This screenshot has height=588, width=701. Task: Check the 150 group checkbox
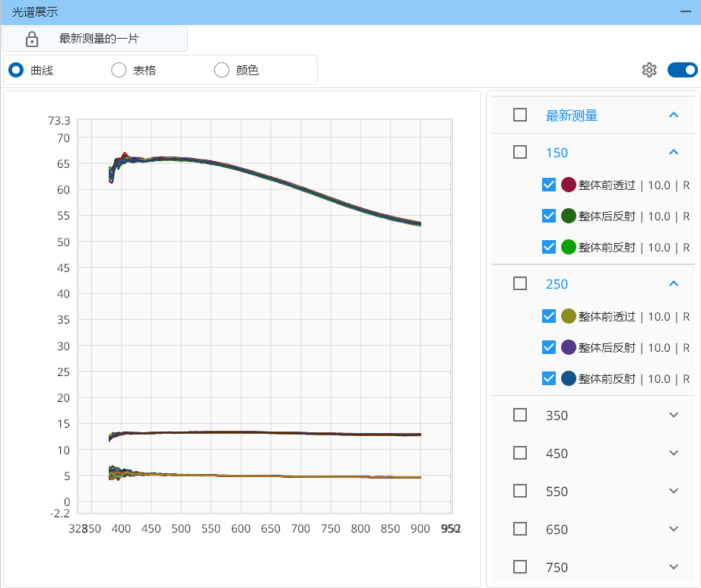pos(520,152)
